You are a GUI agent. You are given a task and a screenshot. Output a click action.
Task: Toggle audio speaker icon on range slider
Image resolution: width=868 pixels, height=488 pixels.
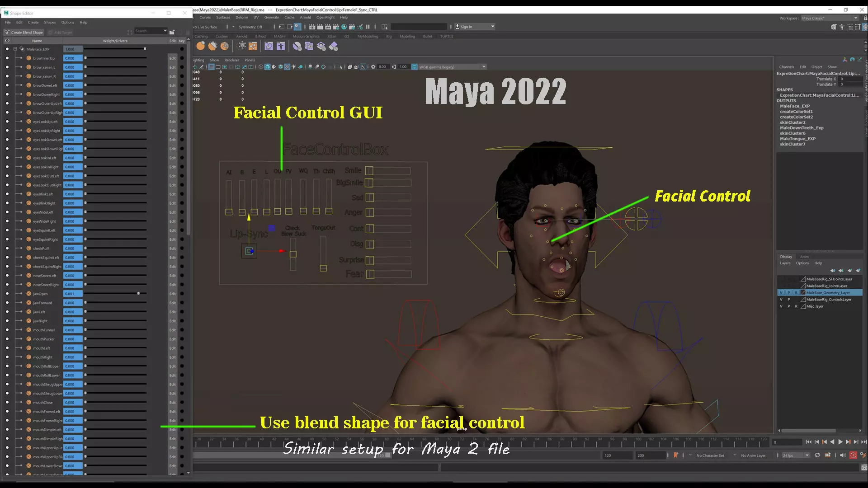[x=843, y=455]
